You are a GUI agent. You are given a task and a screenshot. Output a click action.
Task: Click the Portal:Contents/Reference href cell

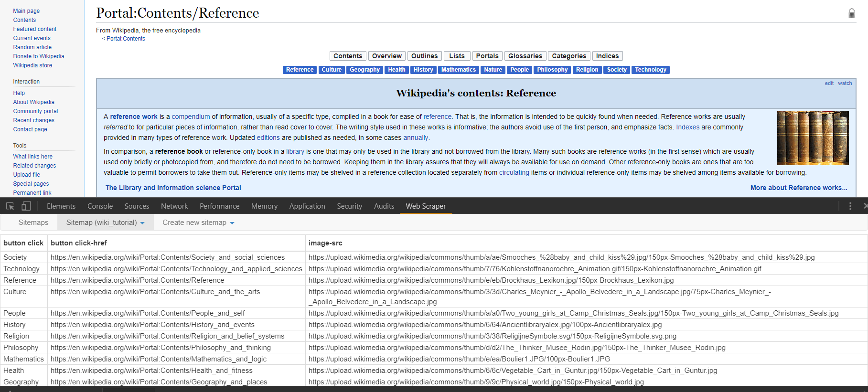[176, 280]
